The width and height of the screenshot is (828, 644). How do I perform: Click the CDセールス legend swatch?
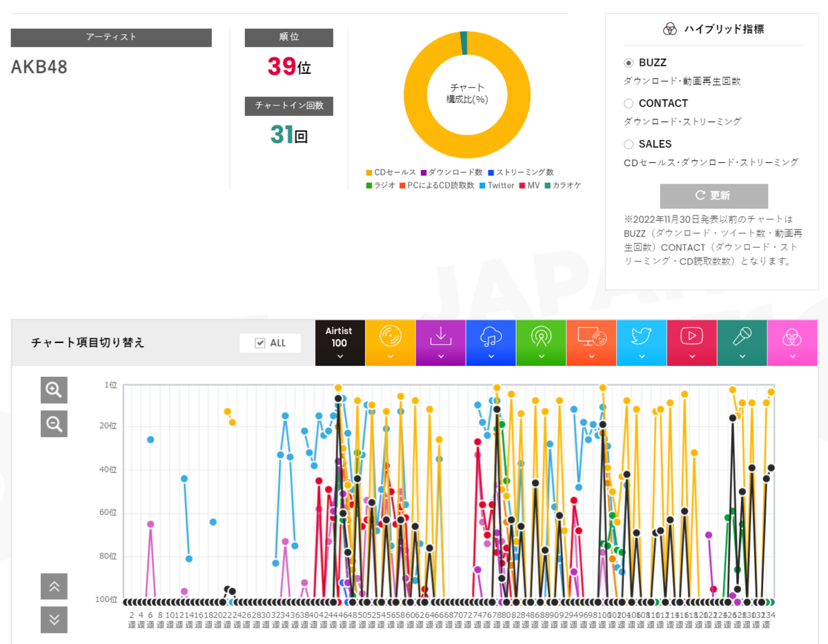point(369,173)
